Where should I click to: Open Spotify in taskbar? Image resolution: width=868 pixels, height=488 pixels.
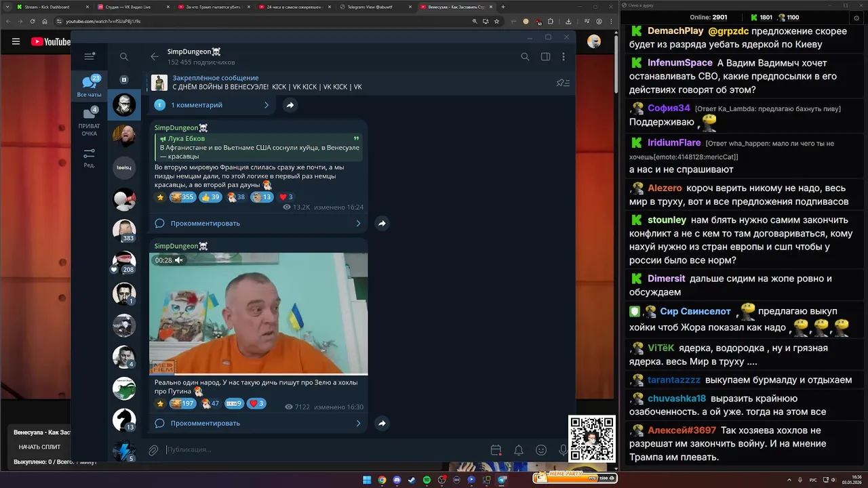[427, 480]
